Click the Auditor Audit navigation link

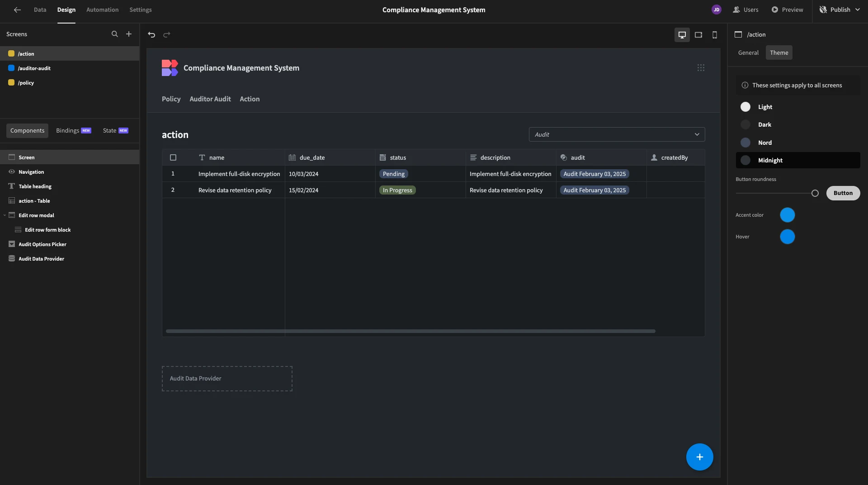click(x=210, y=99)
